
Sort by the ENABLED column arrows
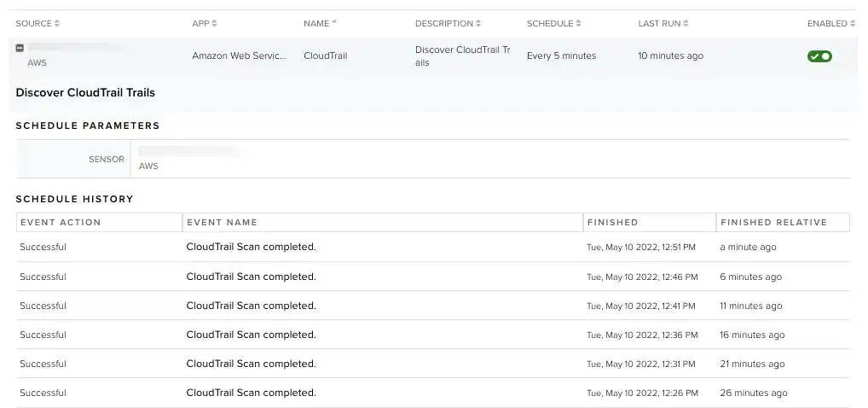pyautogui.click(x=853, y=23)
